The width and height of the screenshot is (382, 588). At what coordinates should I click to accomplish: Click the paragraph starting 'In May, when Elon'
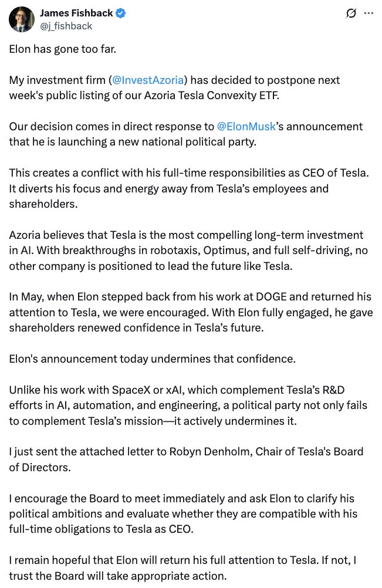(191, 312)
